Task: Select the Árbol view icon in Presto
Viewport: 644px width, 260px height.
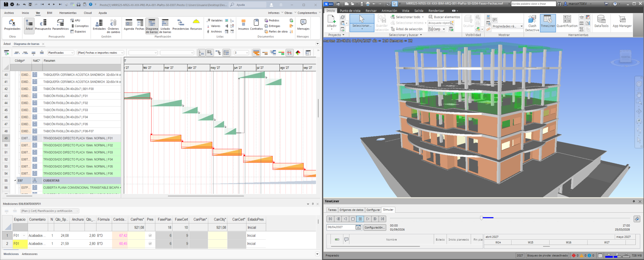Action: (29, 25)
